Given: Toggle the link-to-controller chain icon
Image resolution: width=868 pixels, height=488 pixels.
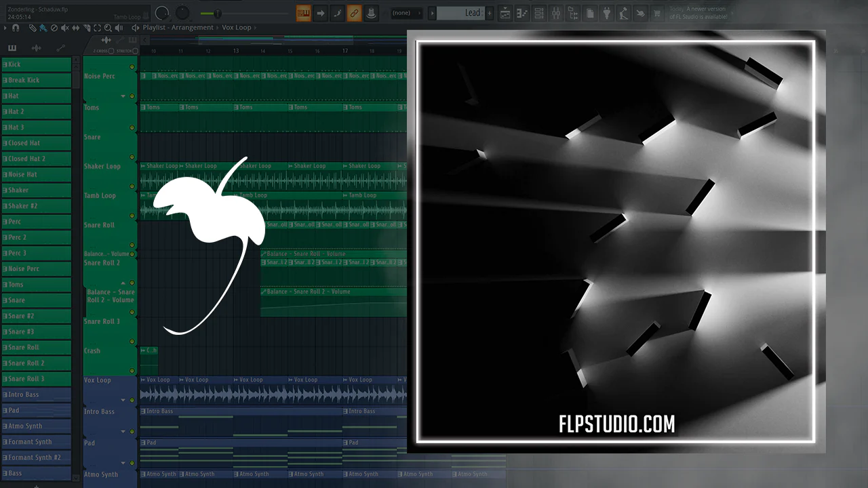Looking at the screenshot, I should [354, 13].
